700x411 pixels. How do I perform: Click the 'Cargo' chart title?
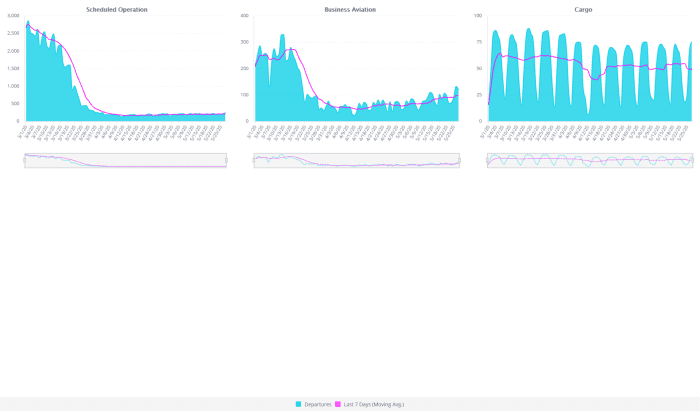coord(583,9)
